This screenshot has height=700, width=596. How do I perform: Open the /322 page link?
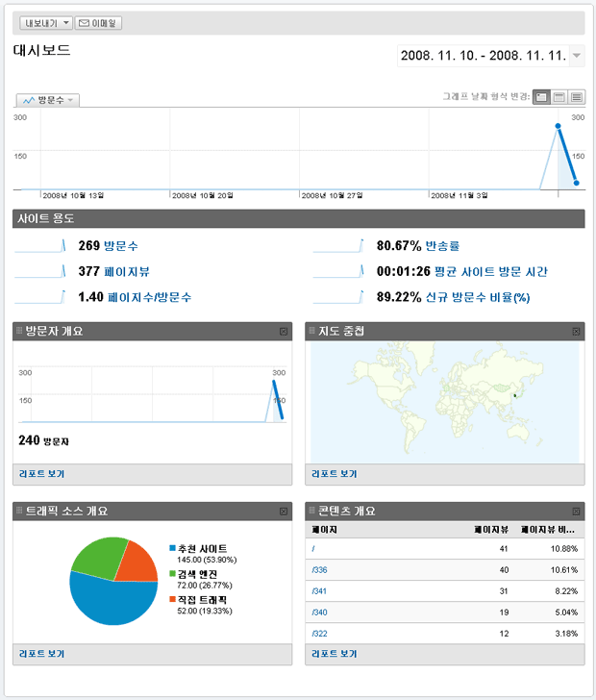click(320, 634)
